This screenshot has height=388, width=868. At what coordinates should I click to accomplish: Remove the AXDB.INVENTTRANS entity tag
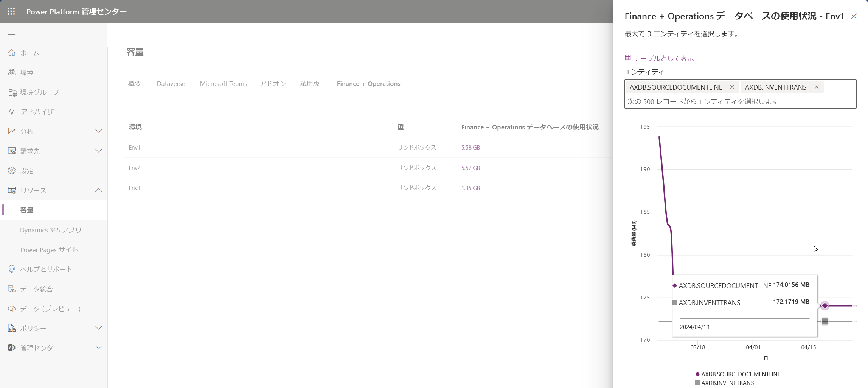[817, 87]
